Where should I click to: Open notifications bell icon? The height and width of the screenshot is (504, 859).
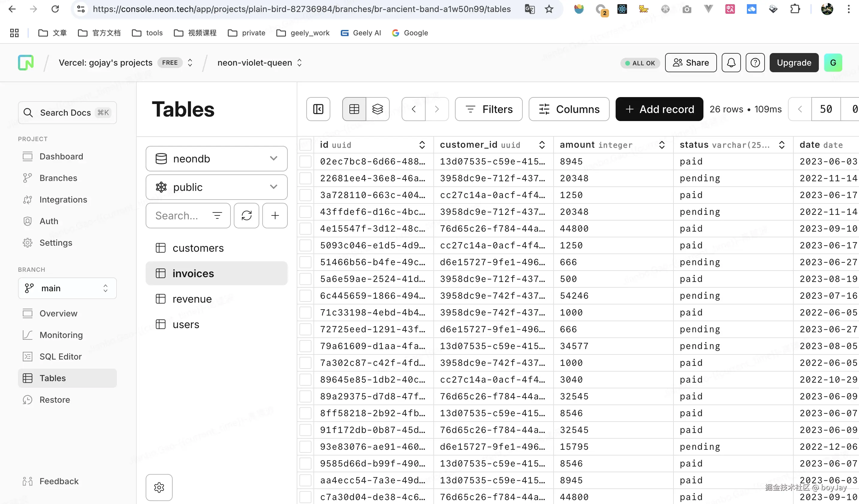click(731, 63)
